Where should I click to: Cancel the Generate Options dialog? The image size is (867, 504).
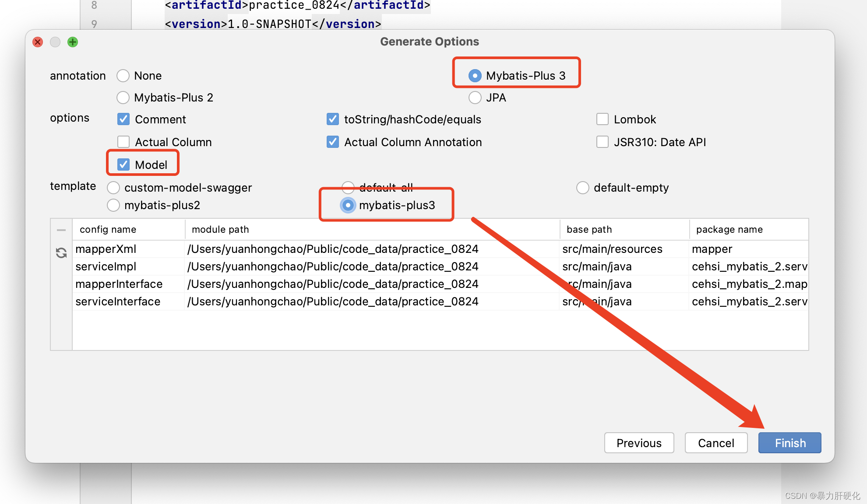tap(716, 443)
